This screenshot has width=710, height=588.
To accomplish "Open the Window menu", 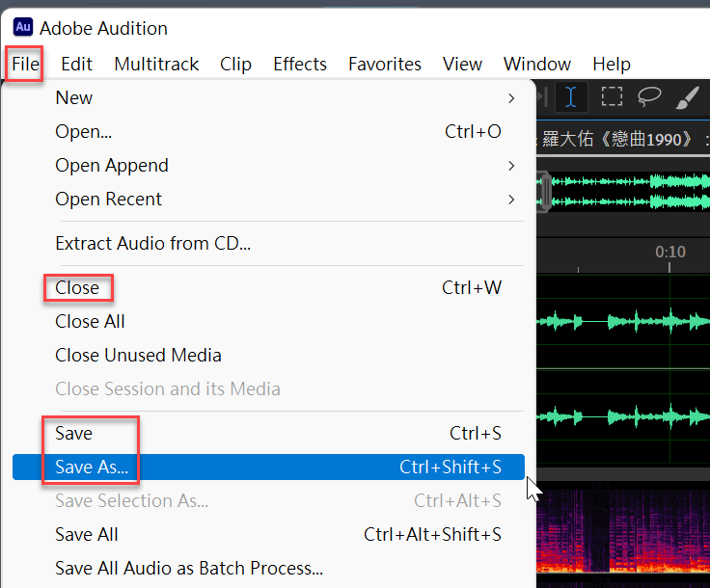I will pyautogui.click(x=537, y=64).
